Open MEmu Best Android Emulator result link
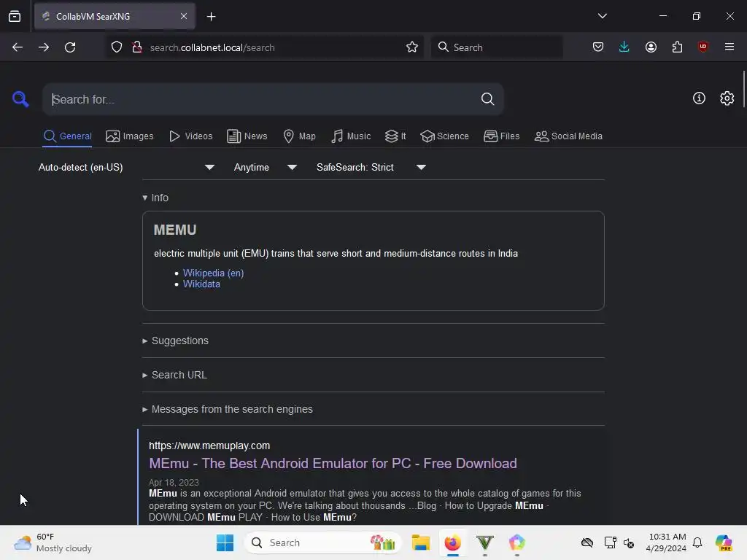The width and height of the screenshot is (747, 560). (x=333, y=463)
